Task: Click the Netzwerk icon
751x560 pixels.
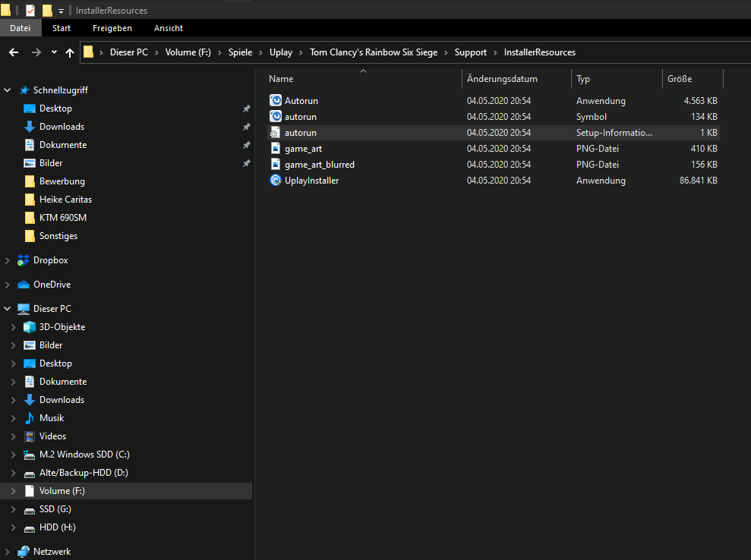Action: [24, 552]
